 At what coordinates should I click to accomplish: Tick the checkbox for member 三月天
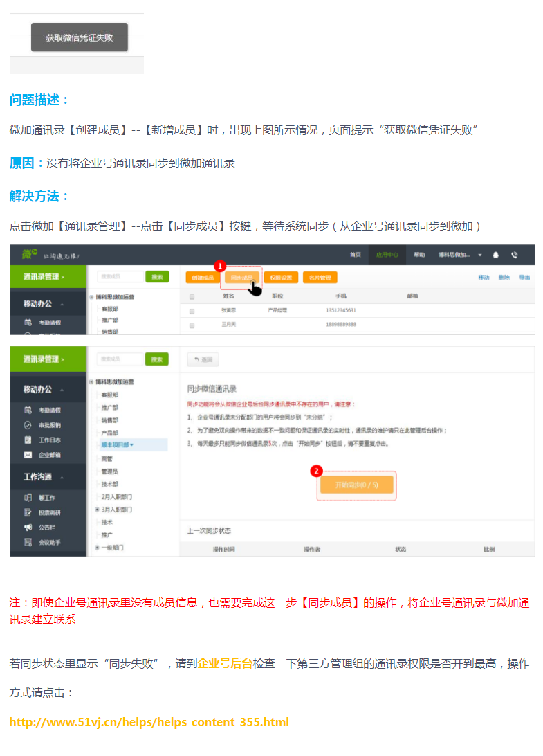click(192, 325)
